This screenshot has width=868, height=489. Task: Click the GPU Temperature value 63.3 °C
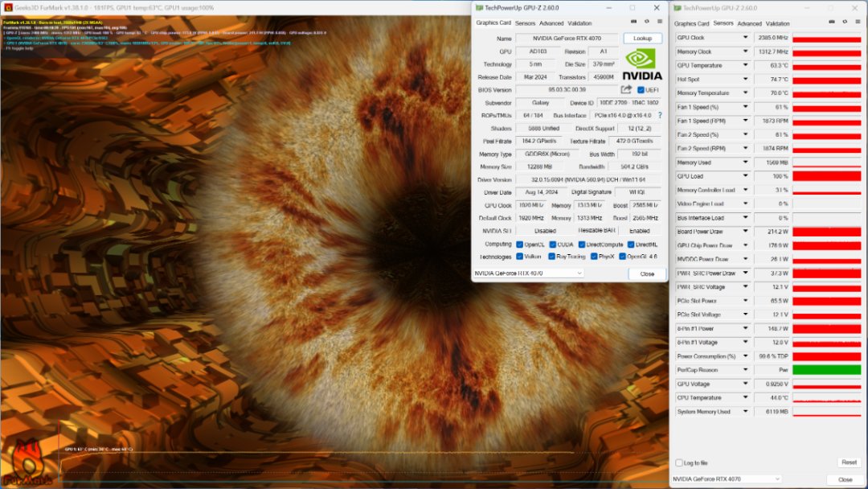[772, 65]
